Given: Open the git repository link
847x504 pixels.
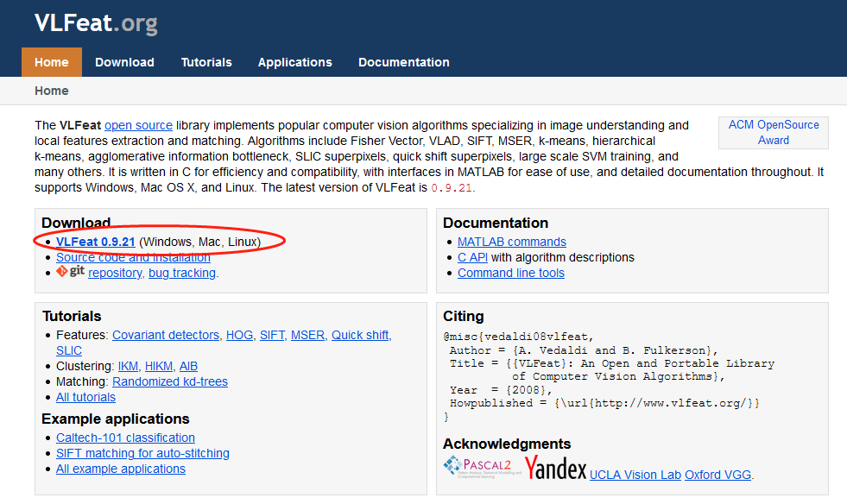Looking at the screenshot, I should click(x=116, y=274).
